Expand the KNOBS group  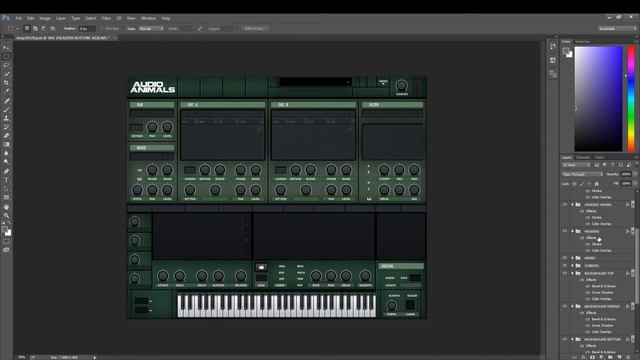(572, 258)
